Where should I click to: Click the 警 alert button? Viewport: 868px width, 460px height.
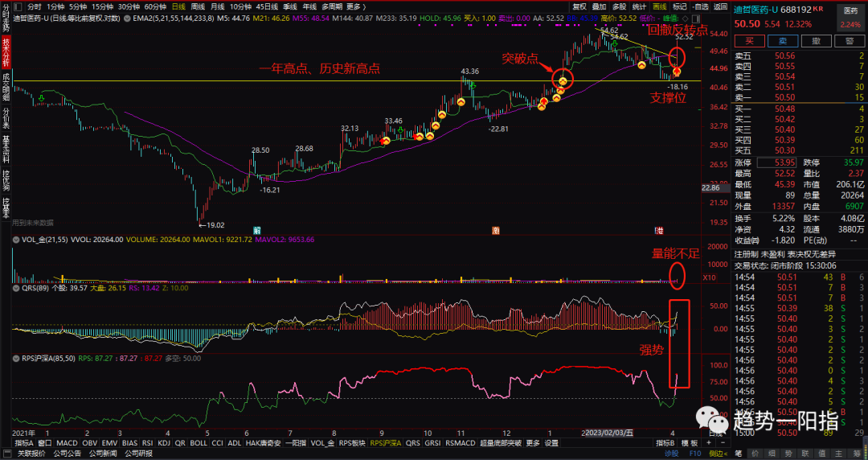coord(850,41)
